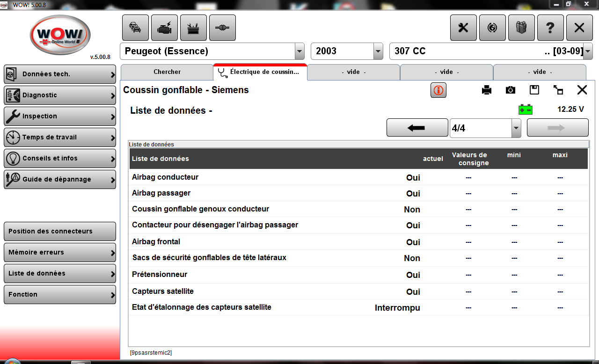The image size is (599, 364).
Task: Close the Coussin gonflable panel
Action: [x=582, y=90]
